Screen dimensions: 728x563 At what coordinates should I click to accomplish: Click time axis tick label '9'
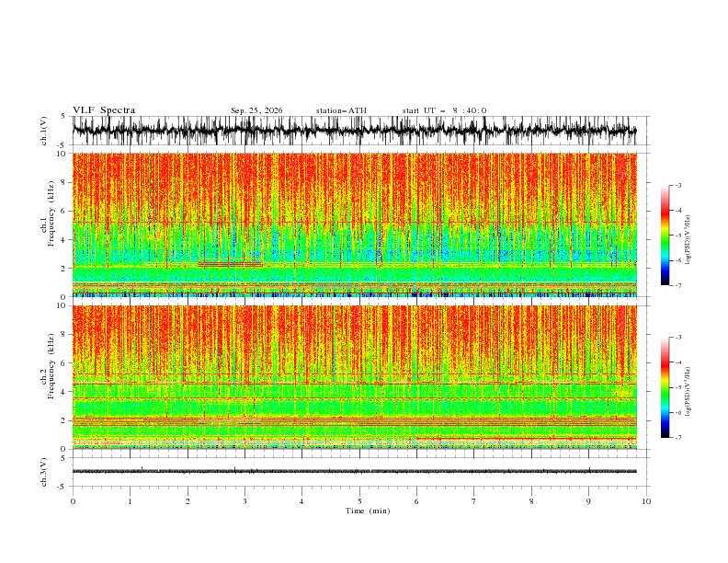588,501
